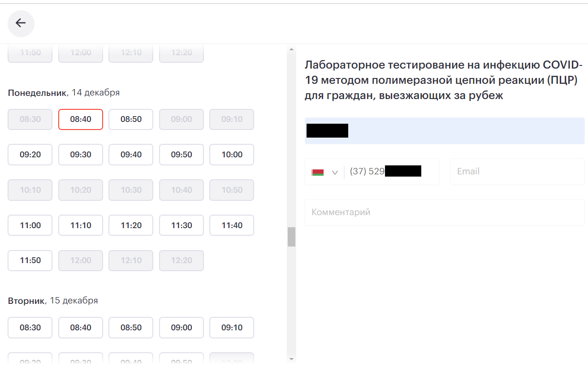
Task: Select the 08:40 slot on Monday 14 декабря
Action: pos(80,119)
